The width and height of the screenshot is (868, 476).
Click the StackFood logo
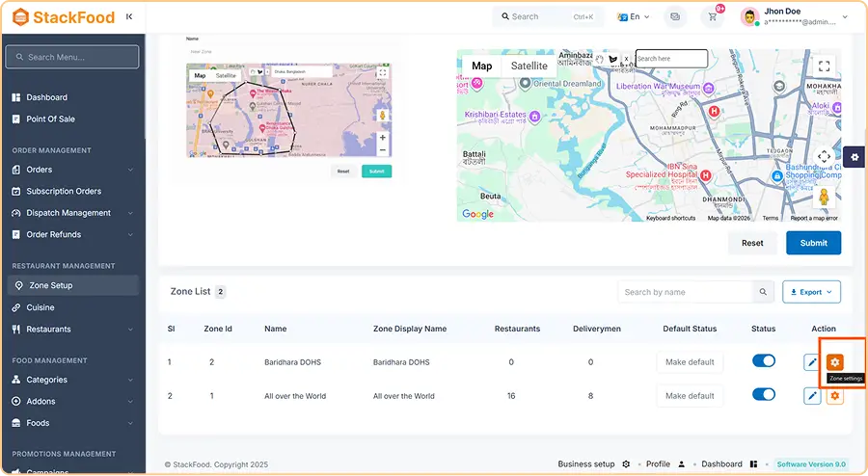pos(63,17)
